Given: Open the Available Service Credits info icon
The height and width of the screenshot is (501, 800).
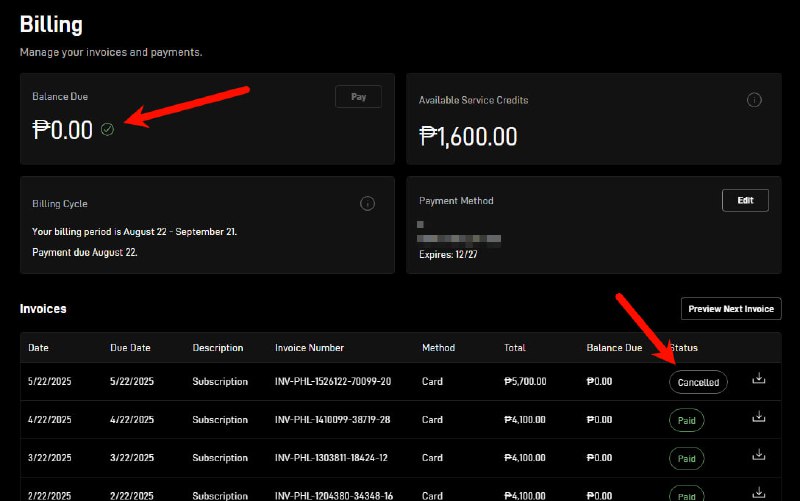Looking at the screenshot, I should (x=755, y=100).
